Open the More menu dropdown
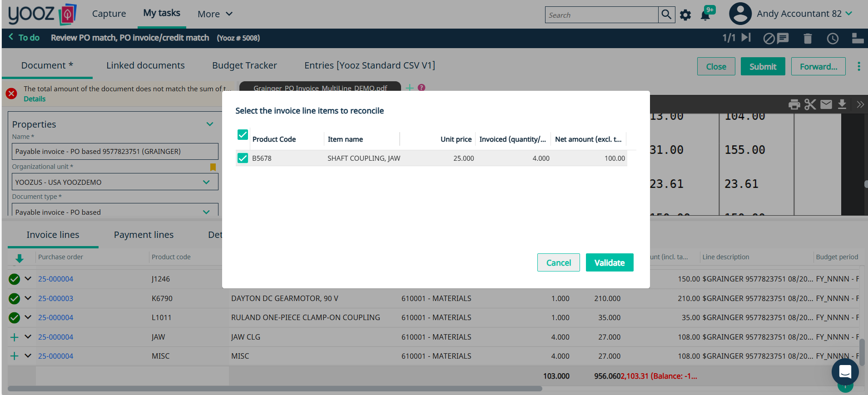The height and width of the screenshot is (395, 868). tap(215, 14)
